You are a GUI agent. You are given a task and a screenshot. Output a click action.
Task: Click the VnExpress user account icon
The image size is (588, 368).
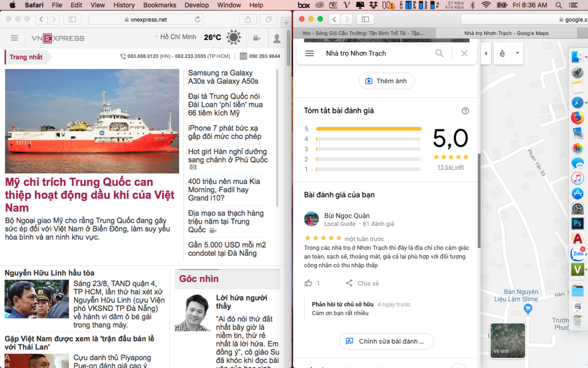click(x=277, y=38)
